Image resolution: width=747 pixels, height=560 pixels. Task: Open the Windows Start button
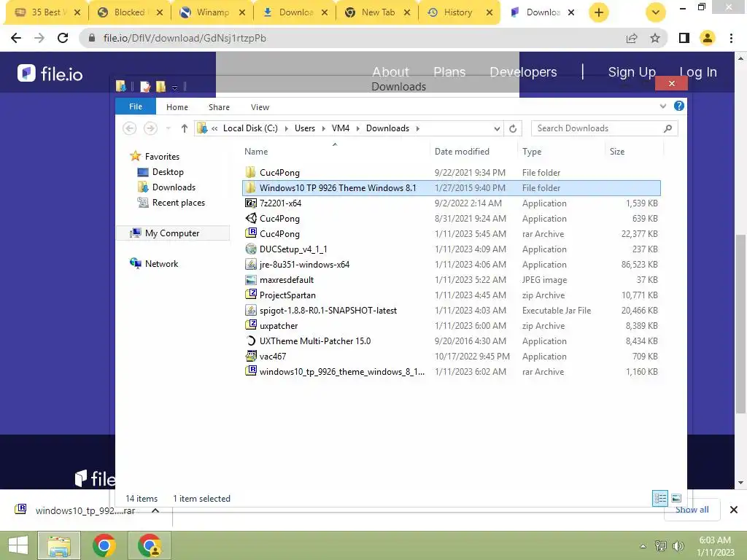pyautogui.click(x=18, y=545)
